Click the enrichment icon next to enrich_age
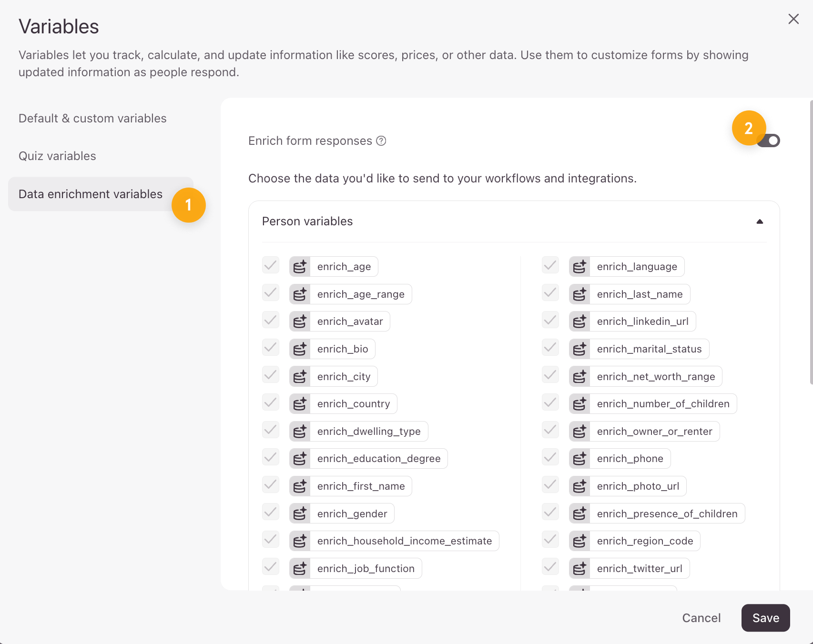 coord(300,267)
